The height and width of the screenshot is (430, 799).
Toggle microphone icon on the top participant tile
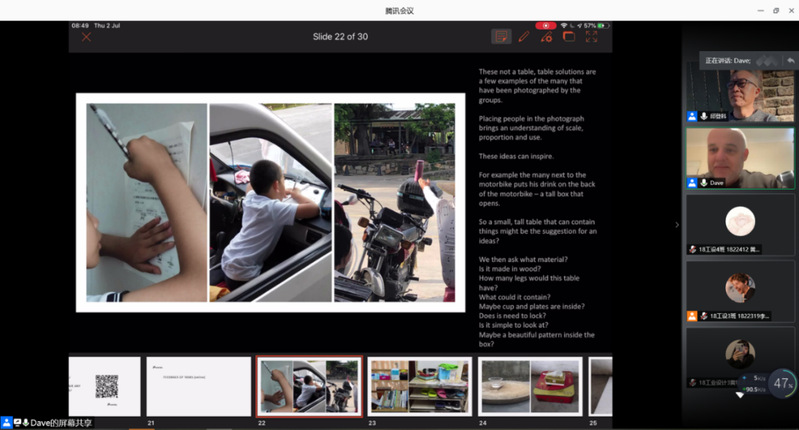[x=704, y=116]
